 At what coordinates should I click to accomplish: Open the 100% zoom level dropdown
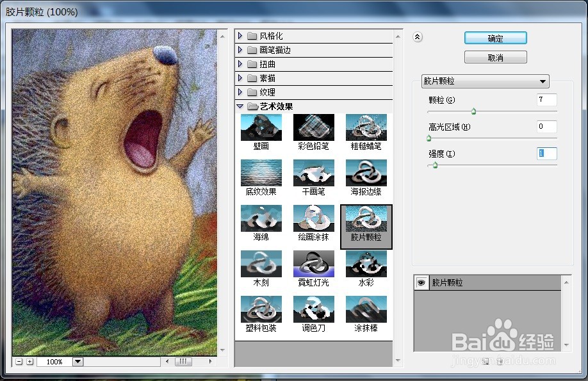point(78,362)
